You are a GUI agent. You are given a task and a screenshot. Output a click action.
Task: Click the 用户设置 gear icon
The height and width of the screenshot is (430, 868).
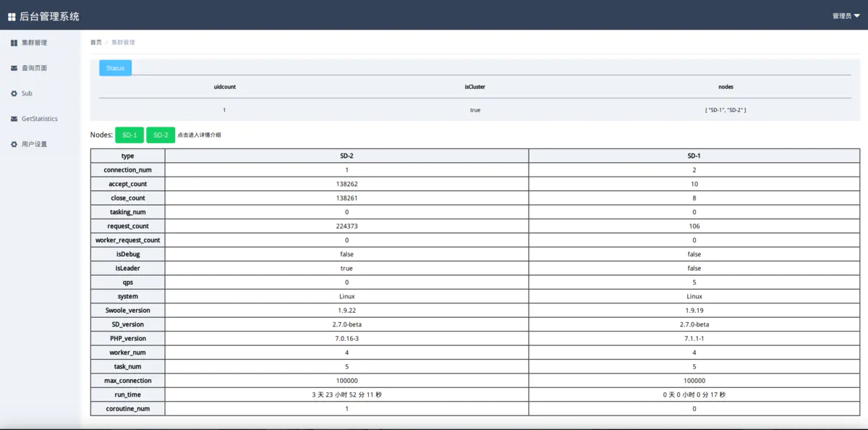pos(14,144)
